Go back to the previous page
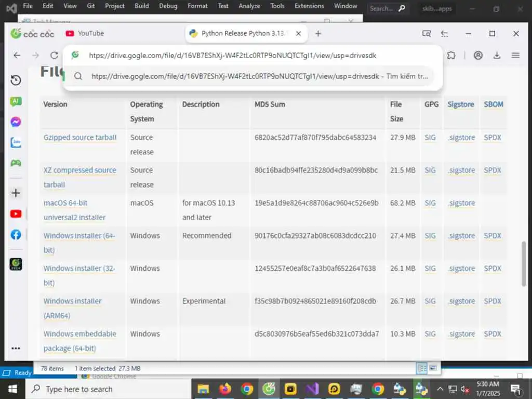This screenshot has width=532, height=399. (17, 55)
